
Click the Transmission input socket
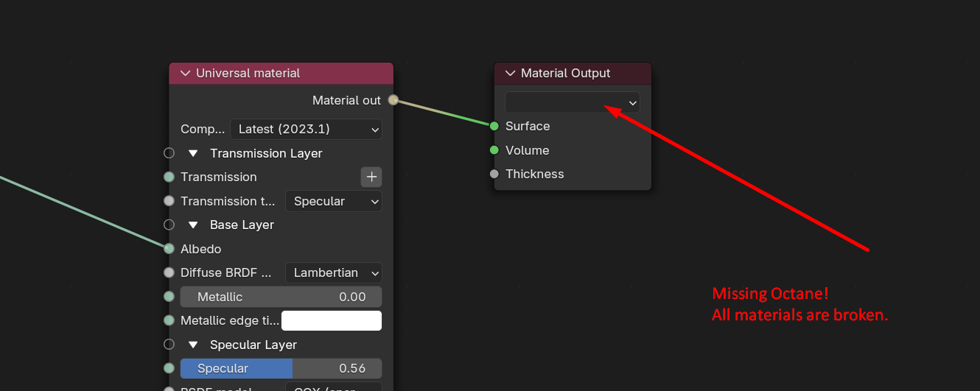pyautogui.click(x=169, y=177)
